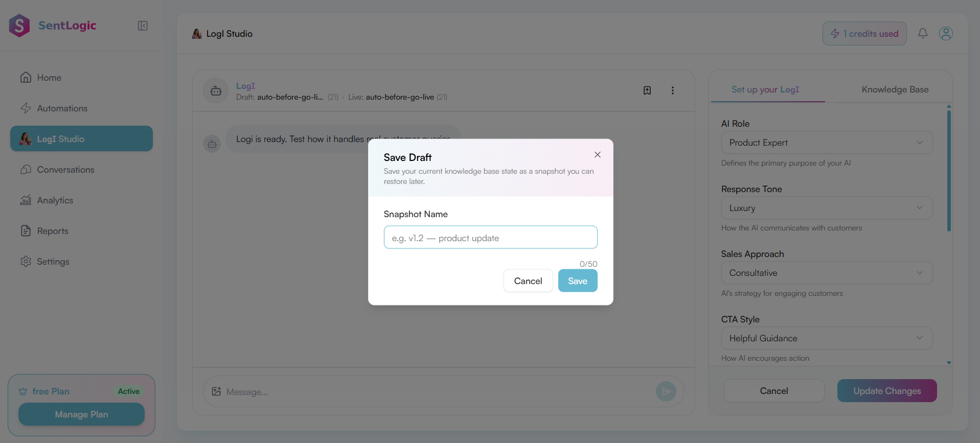The height and width of the screenshot is (443, 980).
Task: Click the crown icon beside free Plan
Action: (23, 391)
